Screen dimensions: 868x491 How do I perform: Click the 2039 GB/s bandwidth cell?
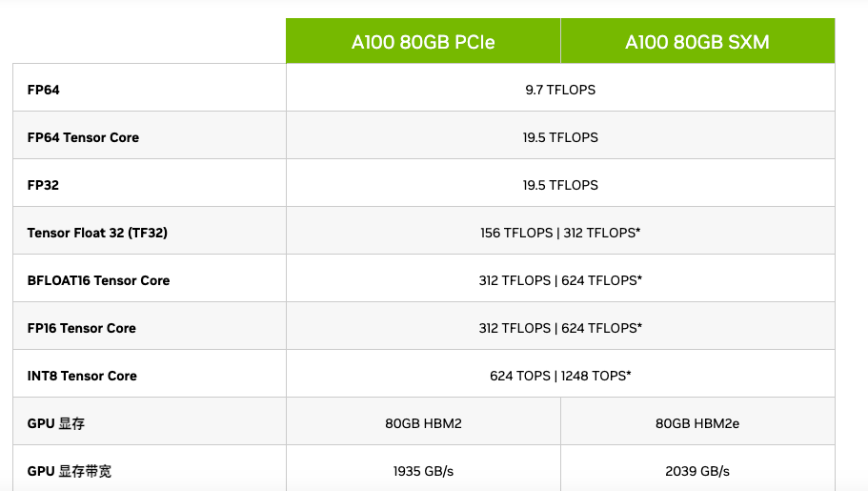(697, 471)
